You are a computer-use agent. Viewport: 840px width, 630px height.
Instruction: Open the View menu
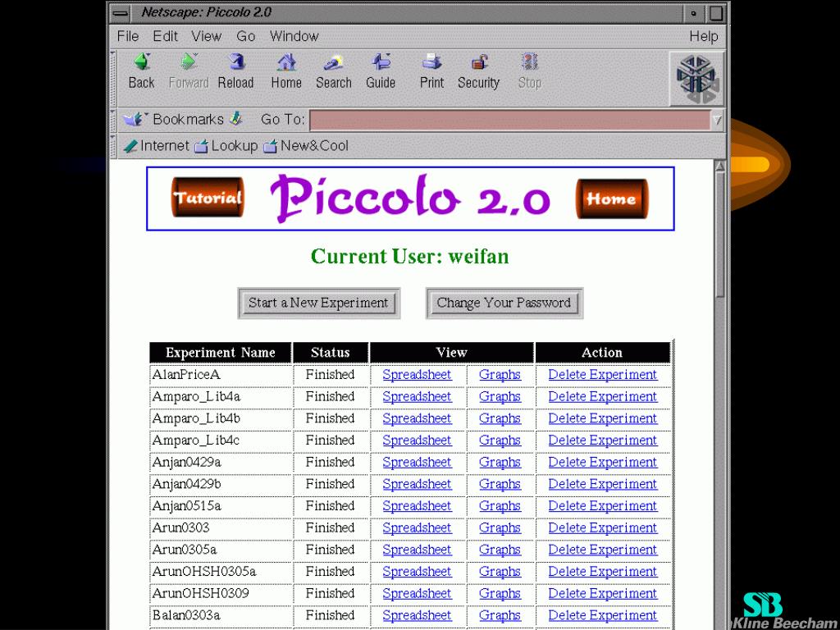coord(206,36)
